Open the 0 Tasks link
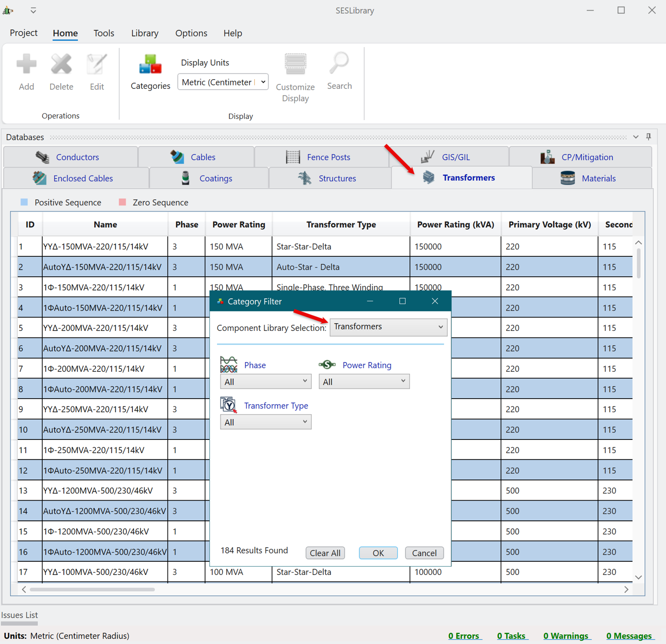The image size is (666, 644). [511, 636]
